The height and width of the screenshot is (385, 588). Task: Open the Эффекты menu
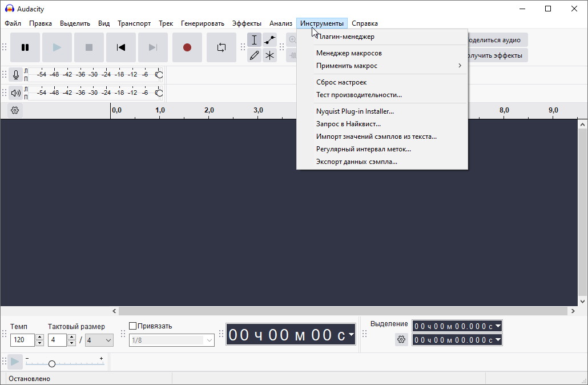[x=247, y=23]
